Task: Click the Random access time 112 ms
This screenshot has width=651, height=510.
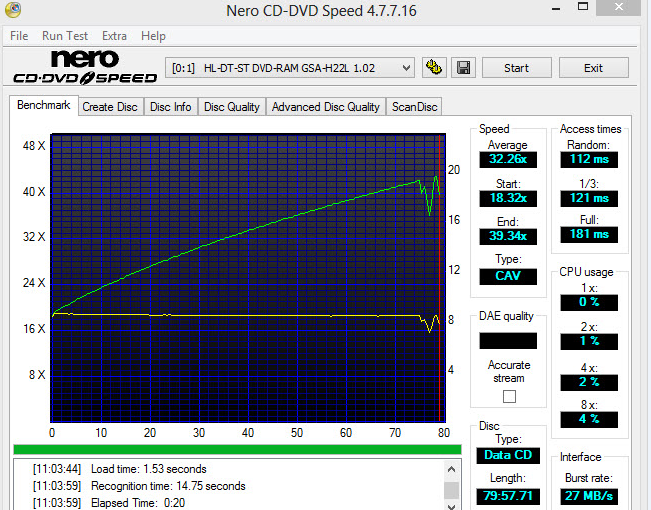Action: [x=589, y=159]
